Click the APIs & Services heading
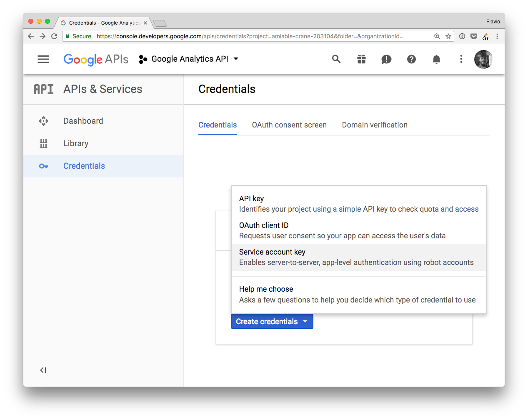528x420 pixels. point(103,89)
